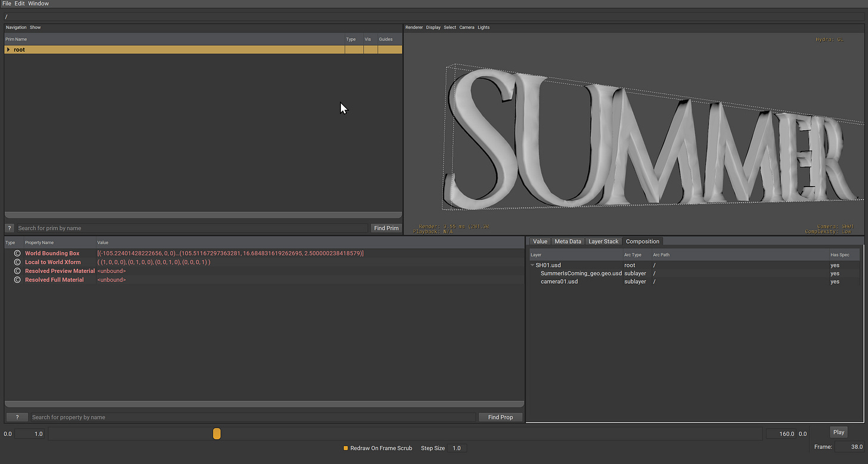This screenshot has width=868, height=464.
Task: Open the prim search help question-mark button
Action: (10, 228)
